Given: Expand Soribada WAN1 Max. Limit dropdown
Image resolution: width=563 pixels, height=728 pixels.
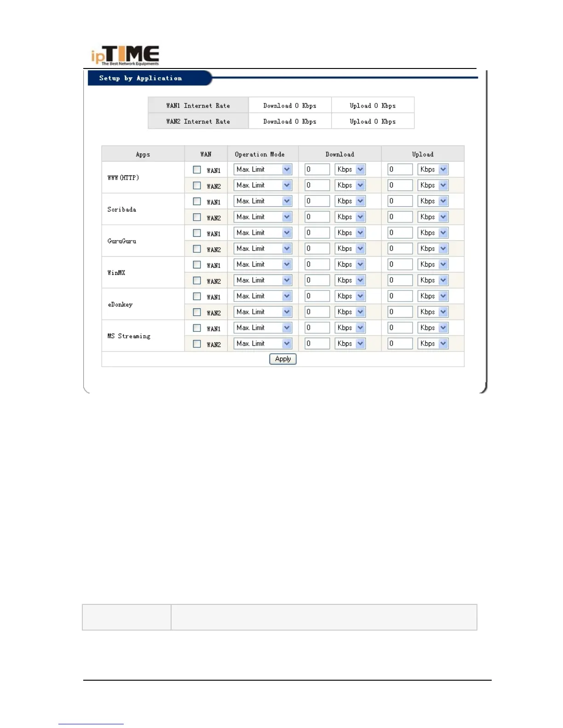Looking at the screenshot, I should 263,201.
